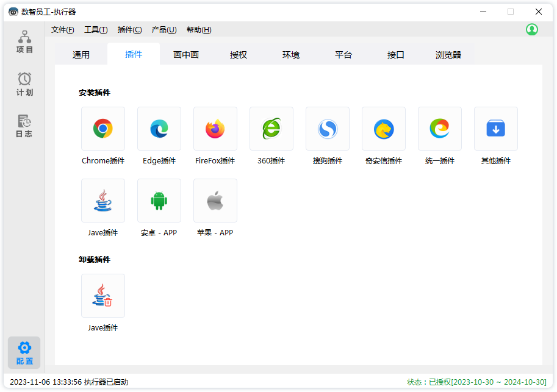
Task: Open the 接口 tab
Action: tap(396, 55)
